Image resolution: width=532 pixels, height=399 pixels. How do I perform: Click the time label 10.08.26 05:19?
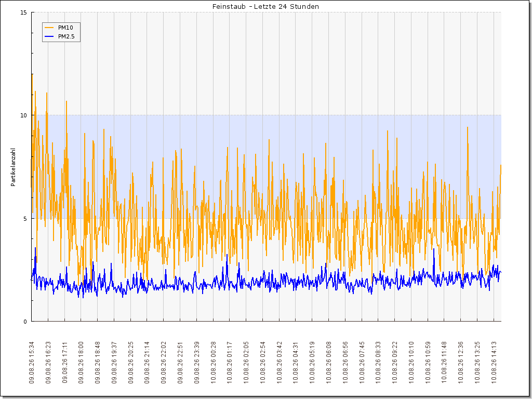click(312, 362)
